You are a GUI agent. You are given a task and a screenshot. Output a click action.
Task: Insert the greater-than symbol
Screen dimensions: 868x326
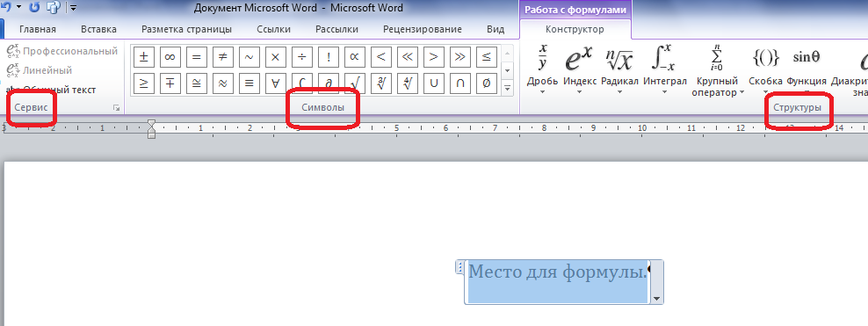click(433, 56)
